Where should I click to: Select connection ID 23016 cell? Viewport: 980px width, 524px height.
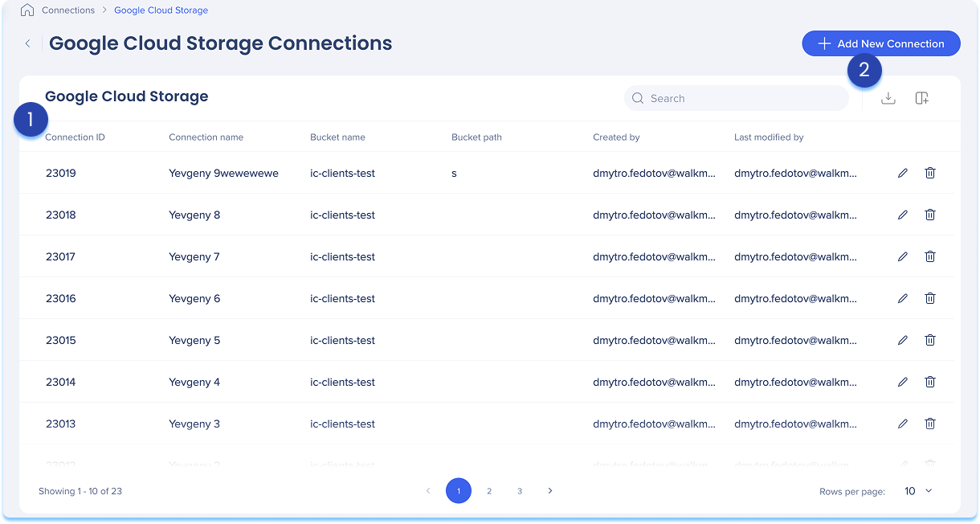[x=60, y=298]
